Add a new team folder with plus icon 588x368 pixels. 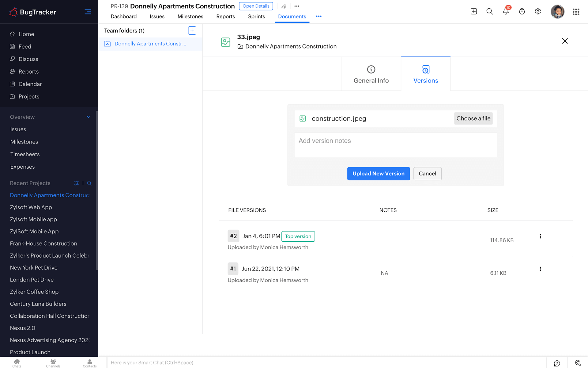click(192, 30)
